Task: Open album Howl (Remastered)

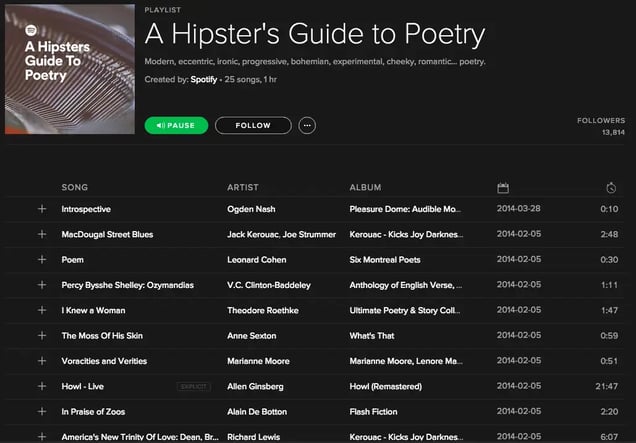Action: [386, 387]
